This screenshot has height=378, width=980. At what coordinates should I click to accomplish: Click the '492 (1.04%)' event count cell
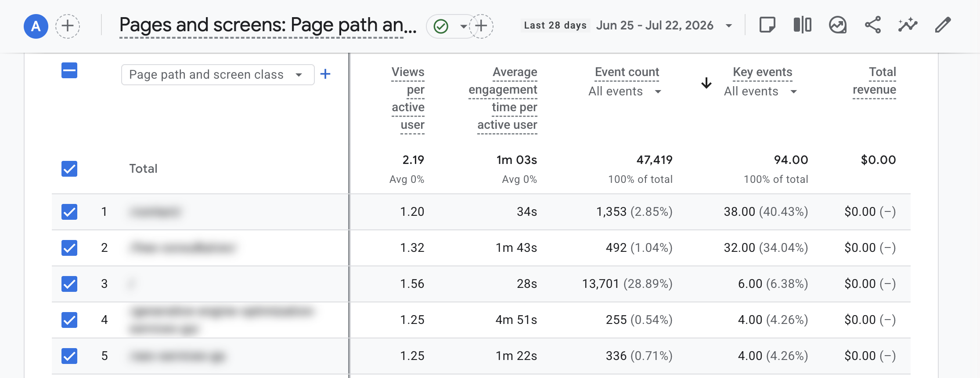click(x=639, y=248)
